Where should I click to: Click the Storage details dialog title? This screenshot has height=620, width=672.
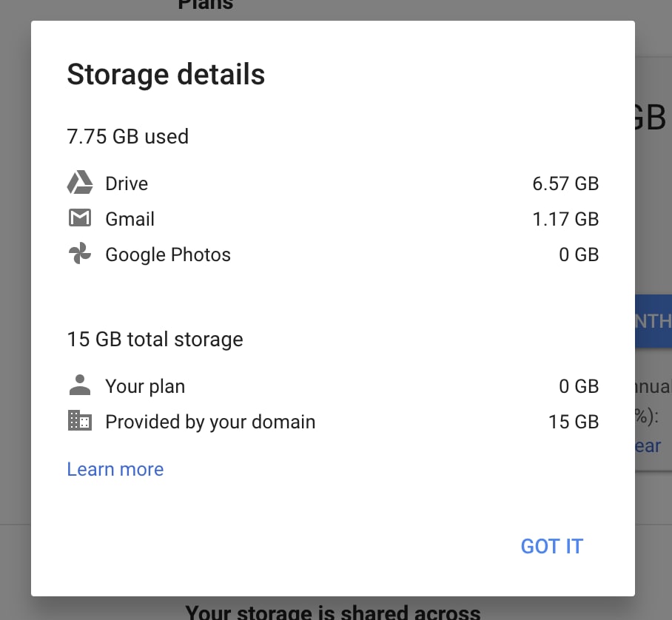(x=166, y=75)
